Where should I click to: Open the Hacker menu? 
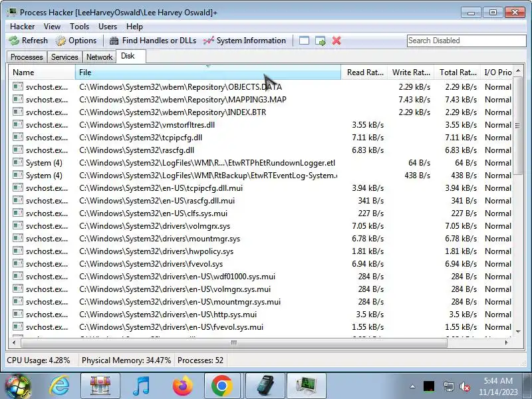[x=23, y=27]
